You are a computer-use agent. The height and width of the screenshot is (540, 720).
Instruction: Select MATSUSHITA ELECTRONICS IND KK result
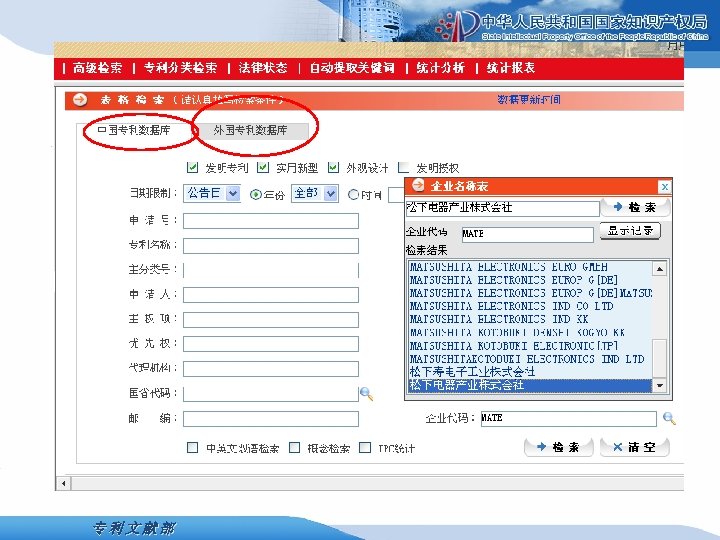(530, 319)
